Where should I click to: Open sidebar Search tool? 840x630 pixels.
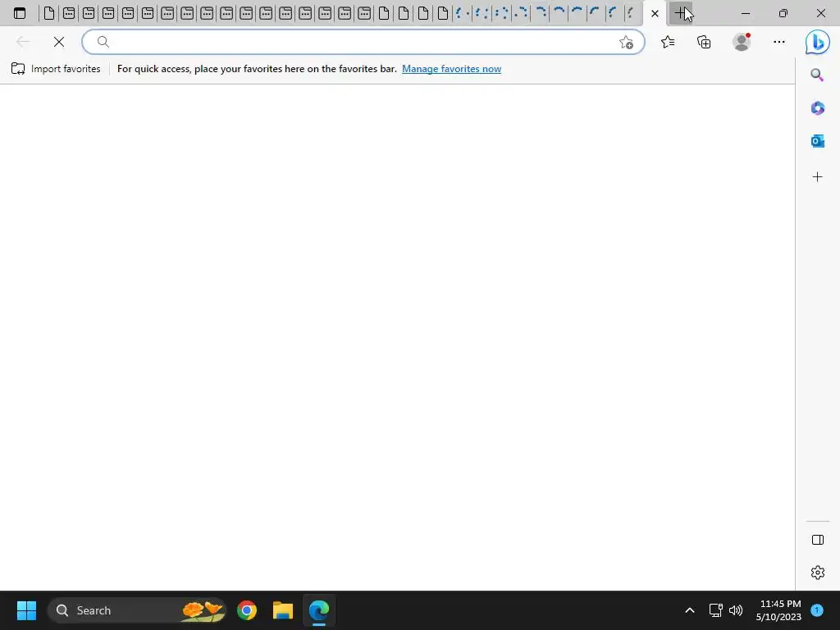click(817, 75)
